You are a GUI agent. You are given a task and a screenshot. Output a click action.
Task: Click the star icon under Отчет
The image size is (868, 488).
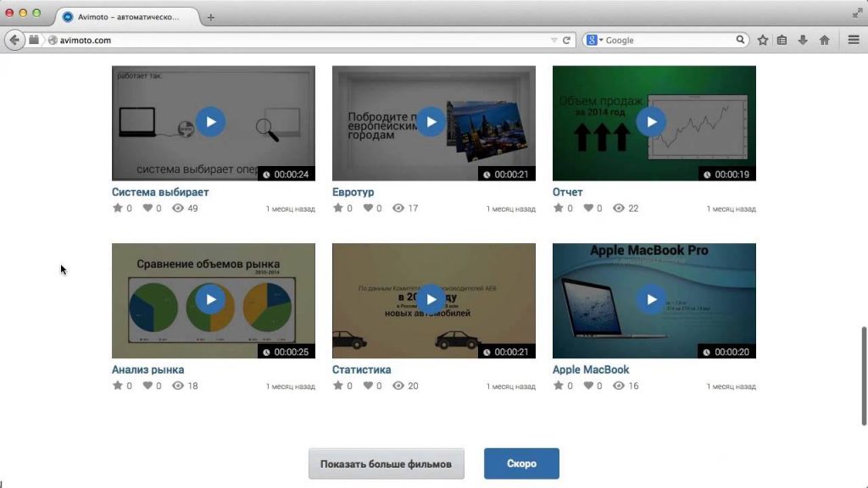coord(558,208)
